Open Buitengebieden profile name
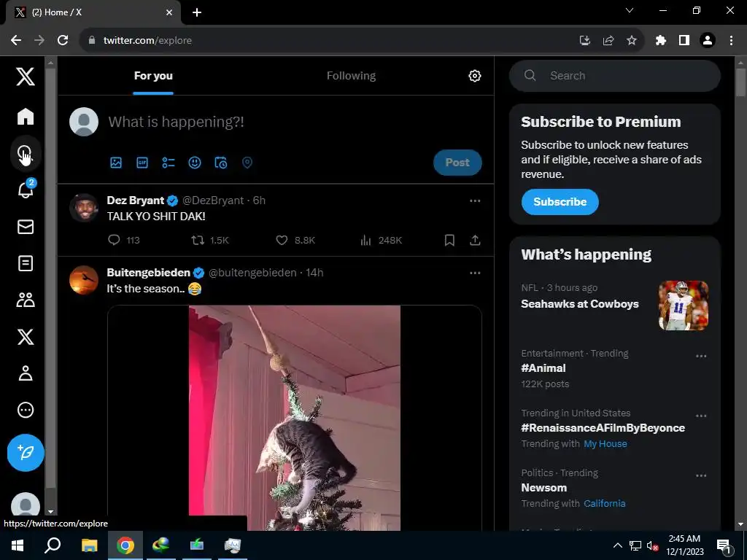747x560 pixels. (x=149, y=273)
